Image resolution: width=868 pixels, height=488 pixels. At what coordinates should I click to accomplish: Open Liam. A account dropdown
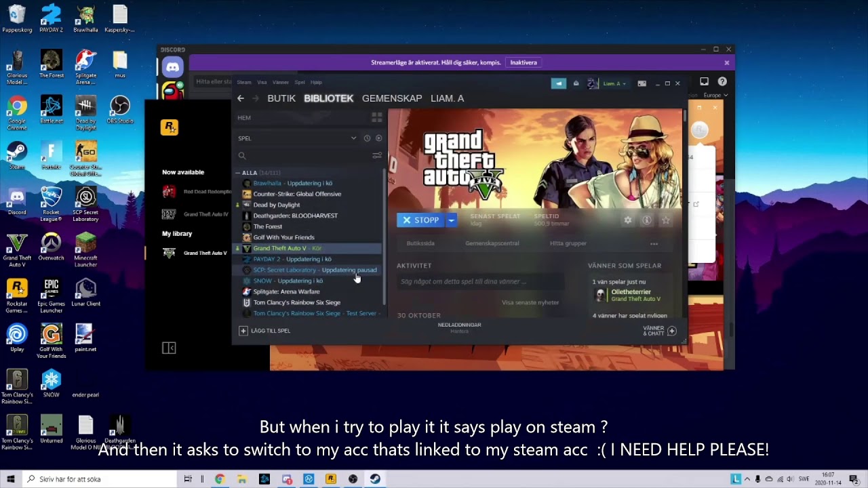614,83
